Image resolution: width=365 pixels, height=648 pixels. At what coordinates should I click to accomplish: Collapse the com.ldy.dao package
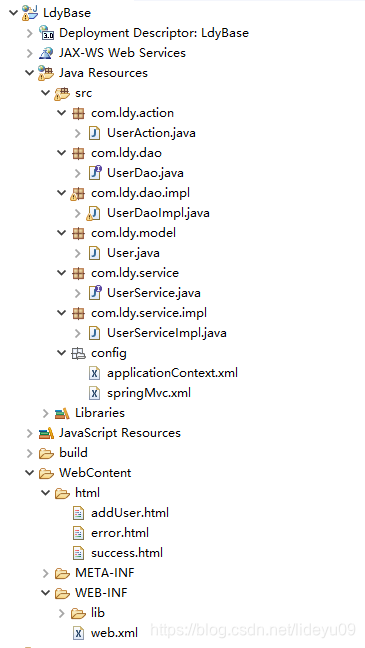tap(62, 153)
